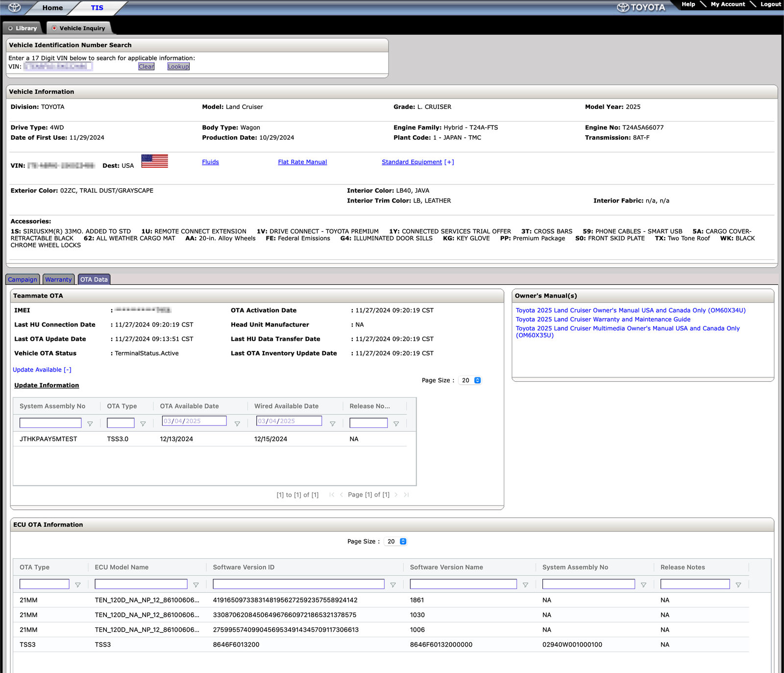
Task: Open Page Size dropdown in Teammate OTA
Action: [x=470, y=380]
